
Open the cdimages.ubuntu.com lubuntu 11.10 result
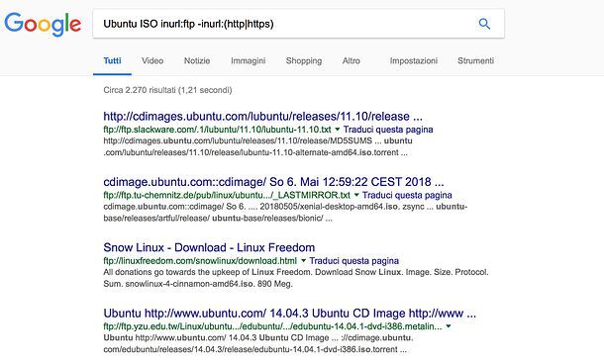click(262, 116)
